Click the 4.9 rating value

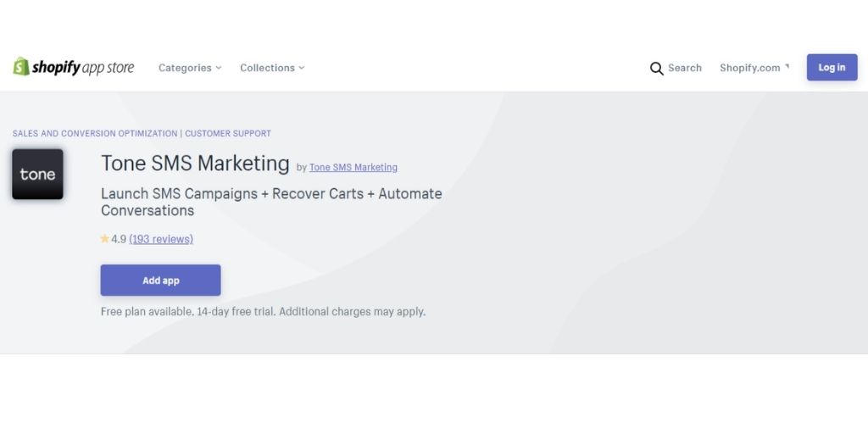(x=119, y=239)
